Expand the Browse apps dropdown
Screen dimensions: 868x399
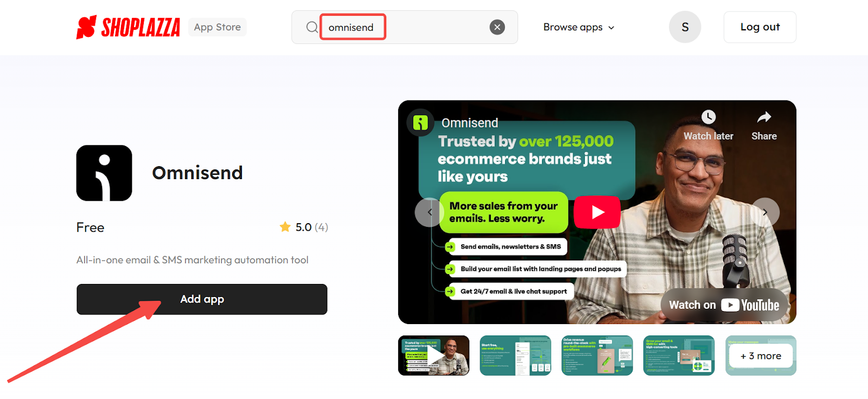[579, 27]
